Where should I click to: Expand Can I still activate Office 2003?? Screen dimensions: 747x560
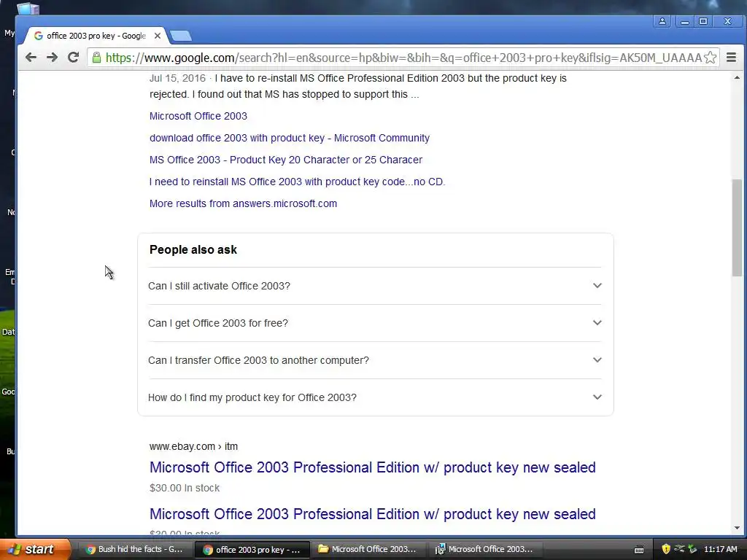pos(375,286)
